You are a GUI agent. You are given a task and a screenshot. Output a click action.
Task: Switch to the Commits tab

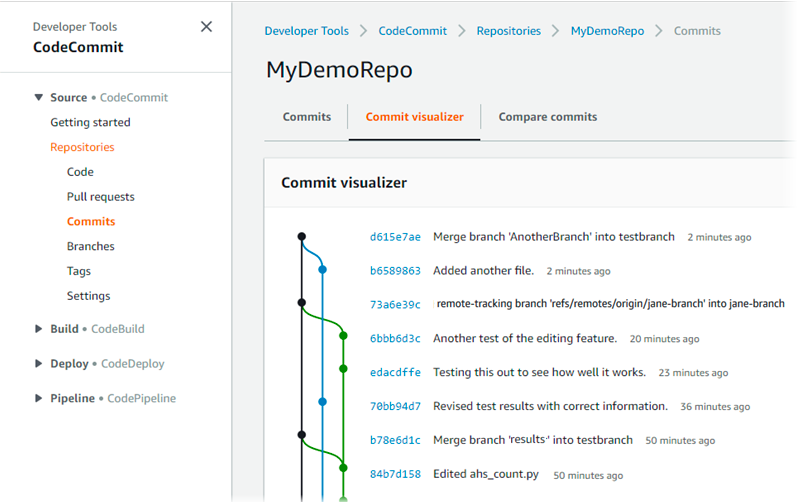point(306,117)
